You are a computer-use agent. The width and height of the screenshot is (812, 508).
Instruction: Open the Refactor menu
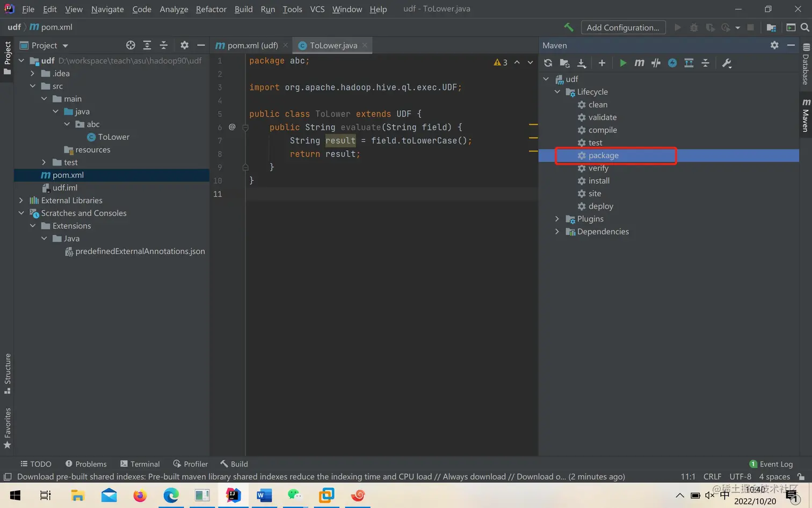211,9
